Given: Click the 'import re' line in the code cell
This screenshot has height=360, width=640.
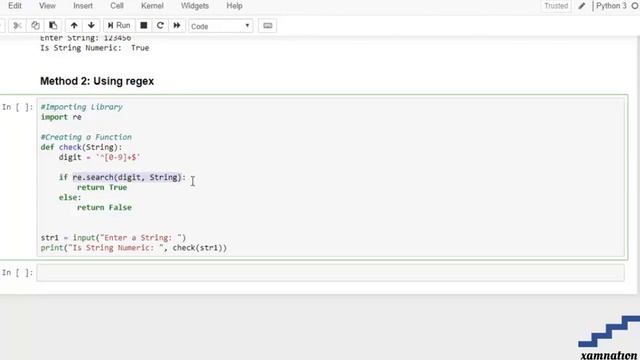Looking at the screenshot, I should pyautogui.click(x=61, y=117).
